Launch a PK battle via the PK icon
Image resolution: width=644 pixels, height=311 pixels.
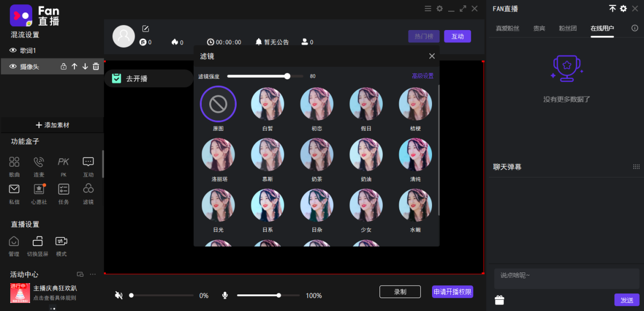point(63,161)
